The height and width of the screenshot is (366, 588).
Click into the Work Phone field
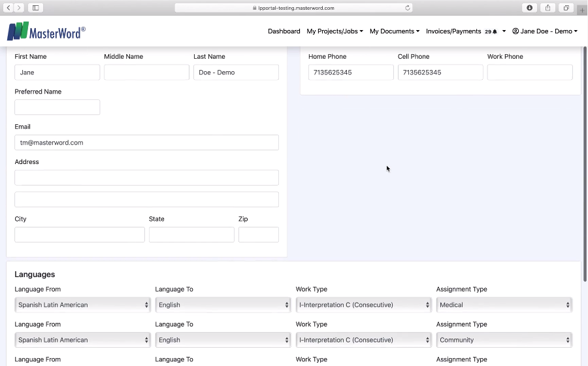coord(529,73)
